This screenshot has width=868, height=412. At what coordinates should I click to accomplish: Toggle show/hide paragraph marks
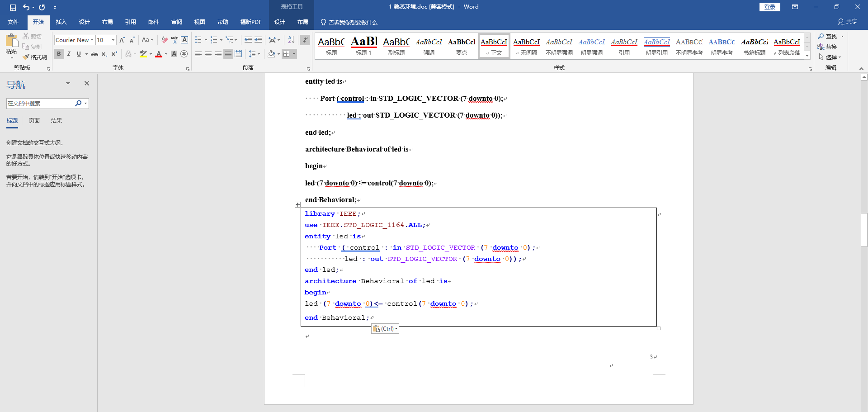point(305,40)
